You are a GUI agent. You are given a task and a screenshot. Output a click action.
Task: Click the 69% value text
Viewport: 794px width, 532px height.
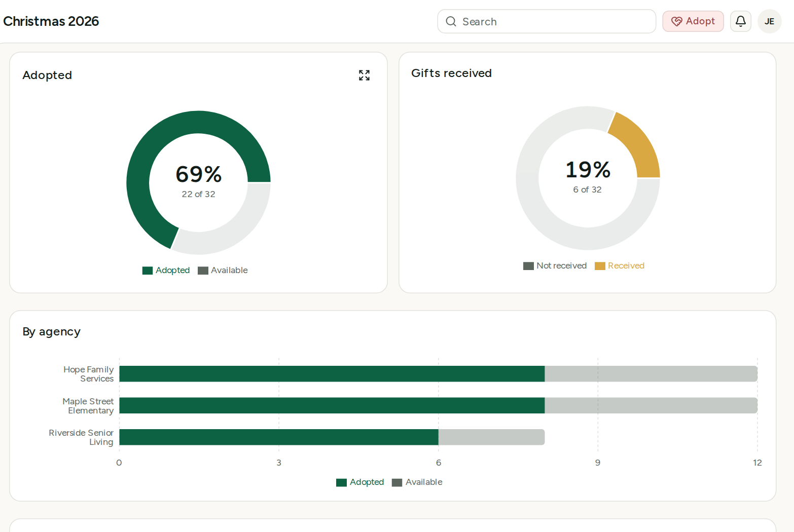click(x=199, y=174)
